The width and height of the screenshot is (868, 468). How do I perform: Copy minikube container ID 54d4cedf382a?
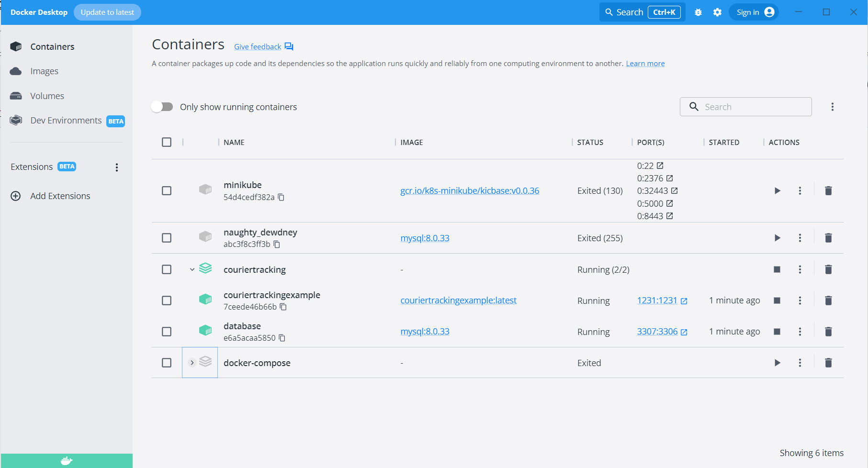[x=281, y=197]
